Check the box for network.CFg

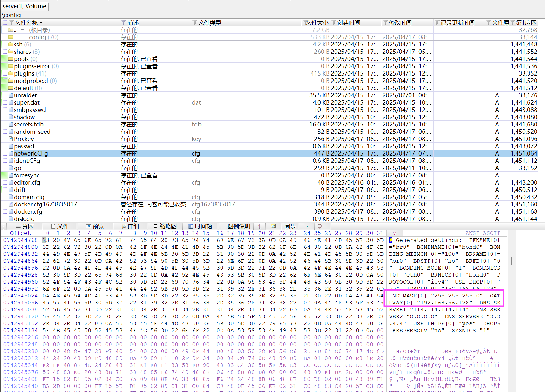point(5,153)
